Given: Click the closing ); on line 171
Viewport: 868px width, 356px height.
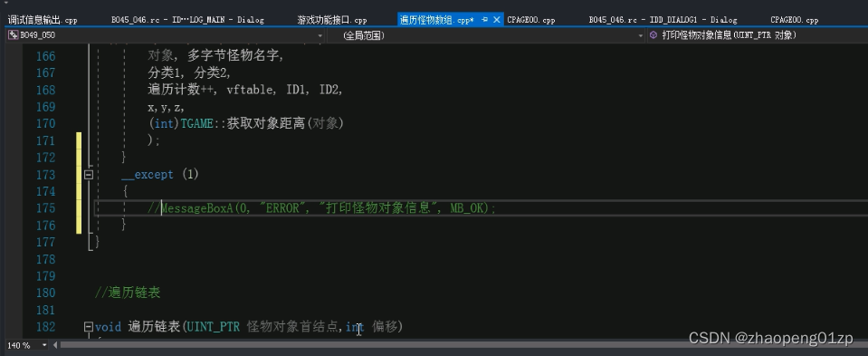Looking at the screenshot, I should click(x=153, y=140).
